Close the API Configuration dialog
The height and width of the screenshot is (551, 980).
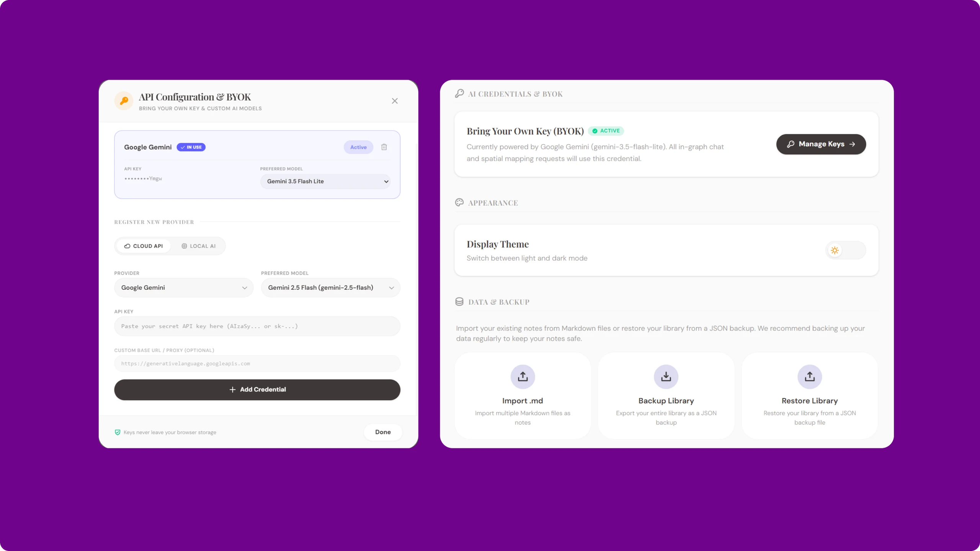click(395, 101)
